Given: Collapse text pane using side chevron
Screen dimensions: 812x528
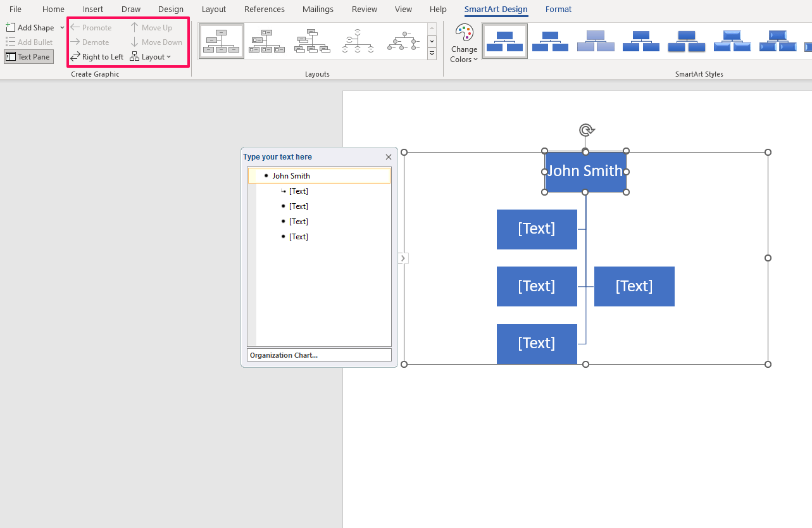Looking at the screenshot, I should coord(403,258).
